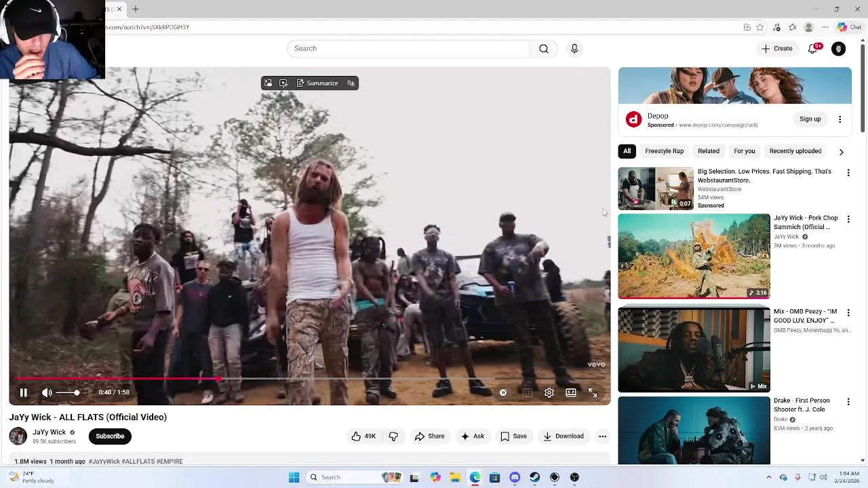This screenshot has height=488, width=868.
Task: Bookmark this page with the star icon
Action: [x=760, y=27]
